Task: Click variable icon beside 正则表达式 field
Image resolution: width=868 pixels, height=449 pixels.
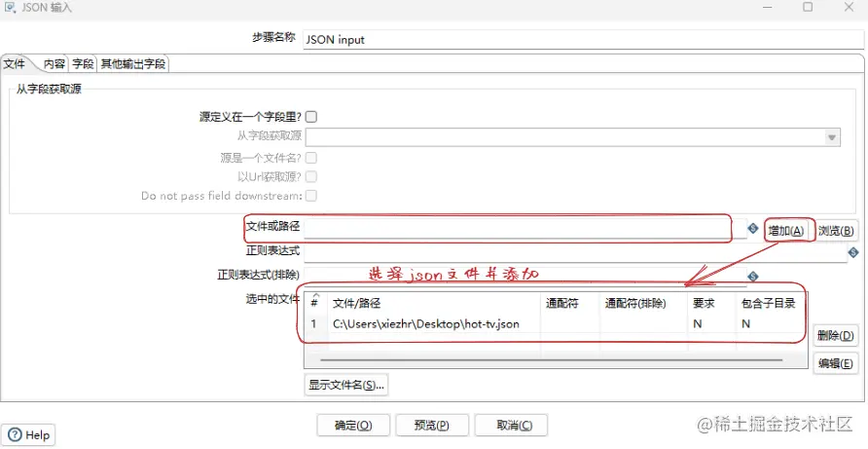Action: [x=853, y=253]
